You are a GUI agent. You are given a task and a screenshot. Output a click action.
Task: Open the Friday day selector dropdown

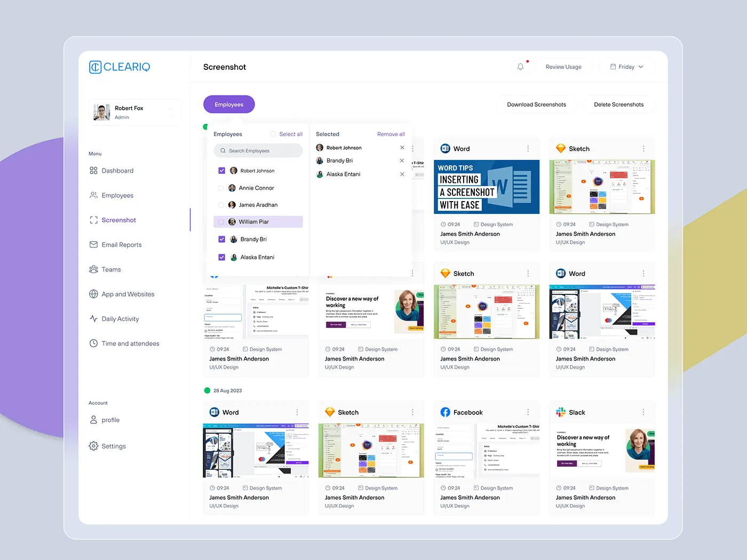click(x=626, y=67)
